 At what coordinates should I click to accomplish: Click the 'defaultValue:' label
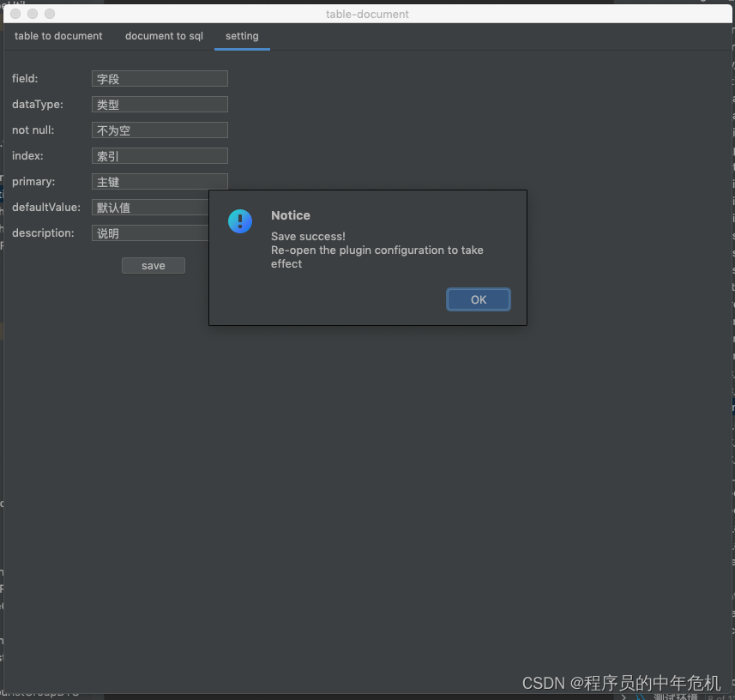pyautogui.click(x=46, y=208)
